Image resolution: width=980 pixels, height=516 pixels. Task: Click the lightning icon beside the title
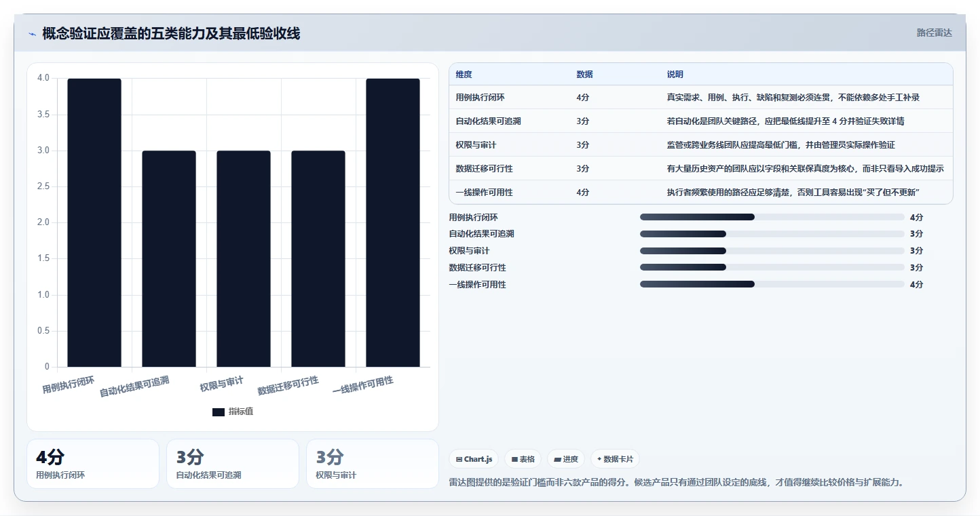[x=32, y=34]
